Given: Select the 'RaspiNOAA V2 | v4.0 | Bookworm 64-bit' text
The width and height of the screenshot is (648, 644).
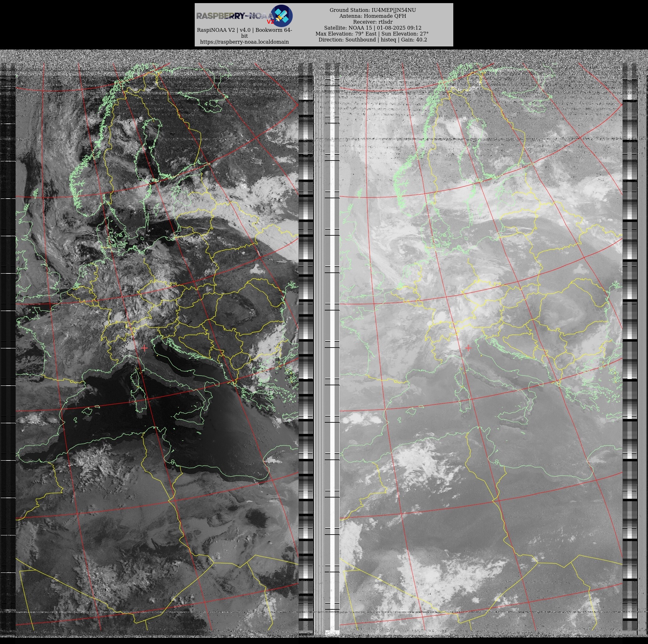Looking at the screenshot, I should 244,33.
